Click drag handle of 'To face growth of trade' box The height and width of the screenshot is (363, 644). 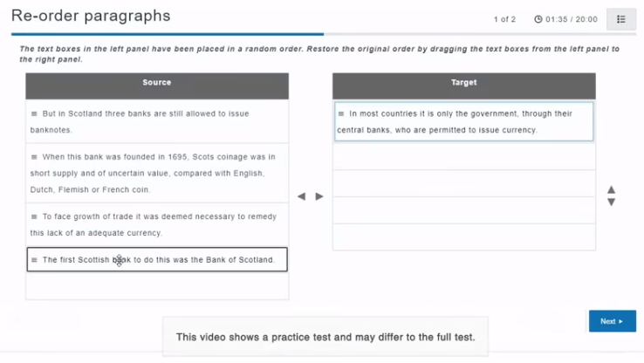pyautogui.click(x=34, y=216)
